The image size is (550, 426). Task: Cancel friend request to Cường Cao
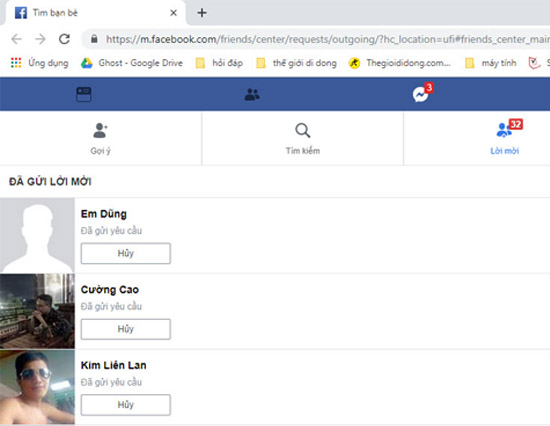click(126, 329)
